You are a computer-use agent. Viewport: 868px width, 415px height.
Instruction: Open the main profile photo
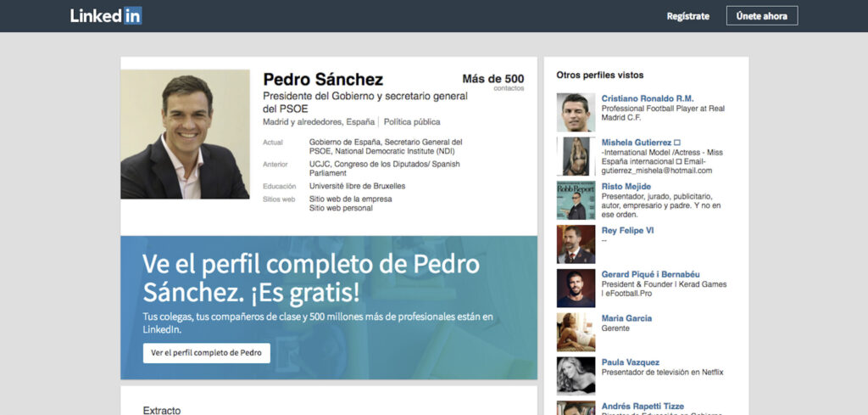[x=185, y=134]
